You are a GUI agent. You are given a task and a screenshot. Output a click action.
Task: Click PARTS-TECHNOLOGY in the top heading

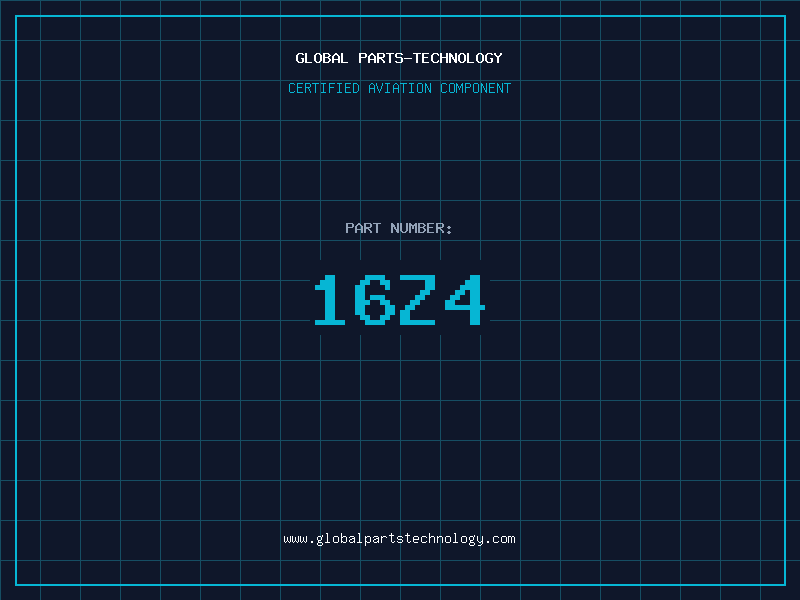tap(430, 58)
